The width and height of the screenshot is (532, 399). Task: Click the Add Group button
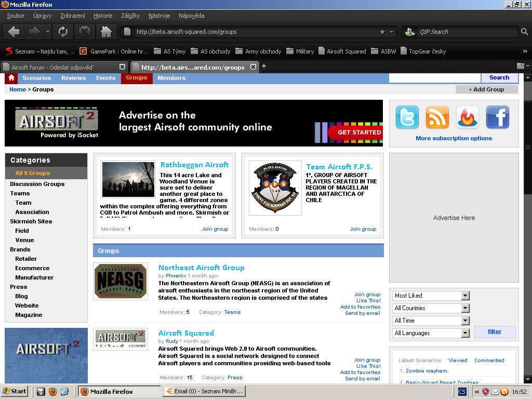tap(486, 89)
